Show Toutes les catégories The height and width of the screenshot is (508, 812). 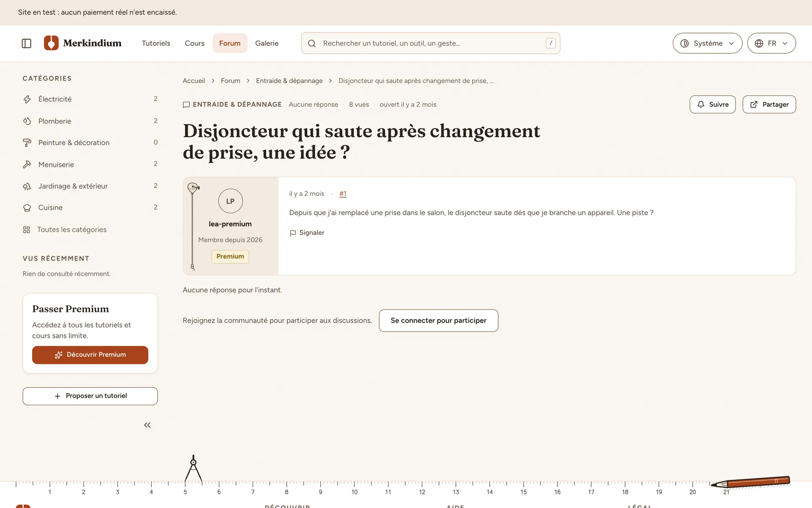(x=64, y=229)
